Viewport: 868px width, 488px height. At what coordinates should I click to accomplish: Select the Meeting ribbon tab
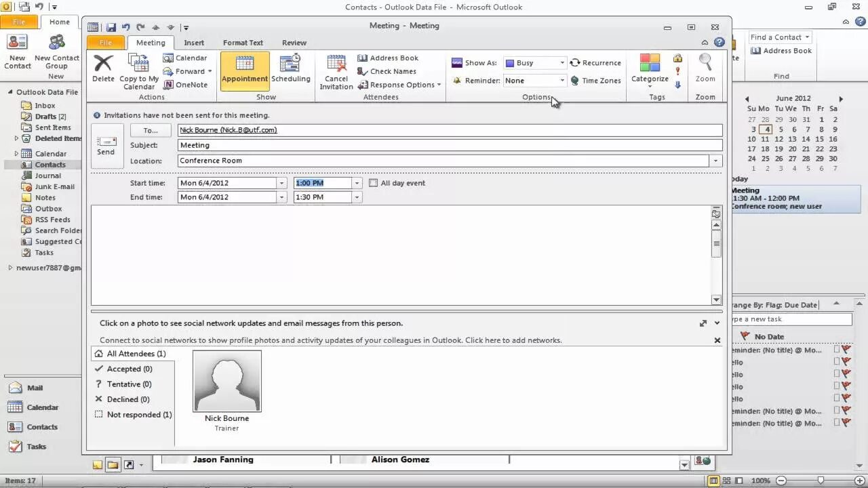coord(151,43)
